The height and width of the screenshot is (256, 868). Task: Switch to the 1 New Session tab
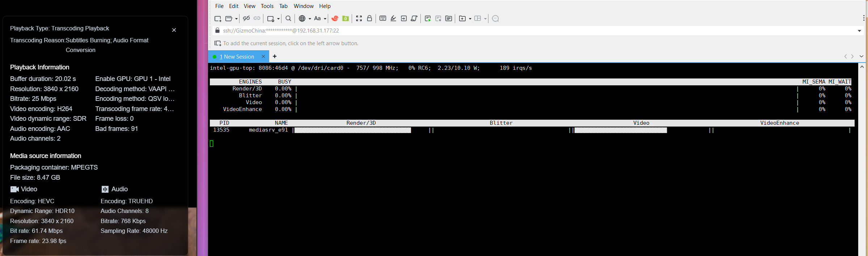point(237,57)
